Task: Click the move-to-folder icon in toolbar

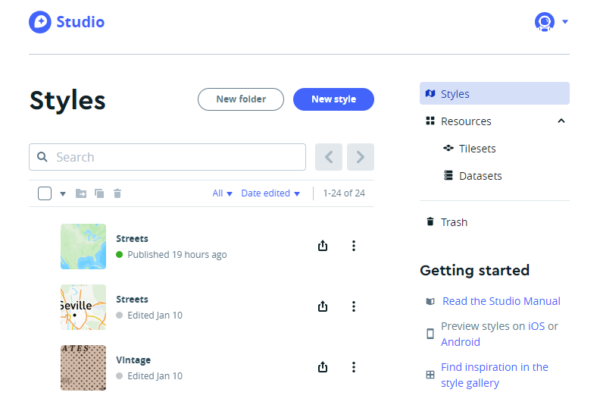Action: pos(81,193)
